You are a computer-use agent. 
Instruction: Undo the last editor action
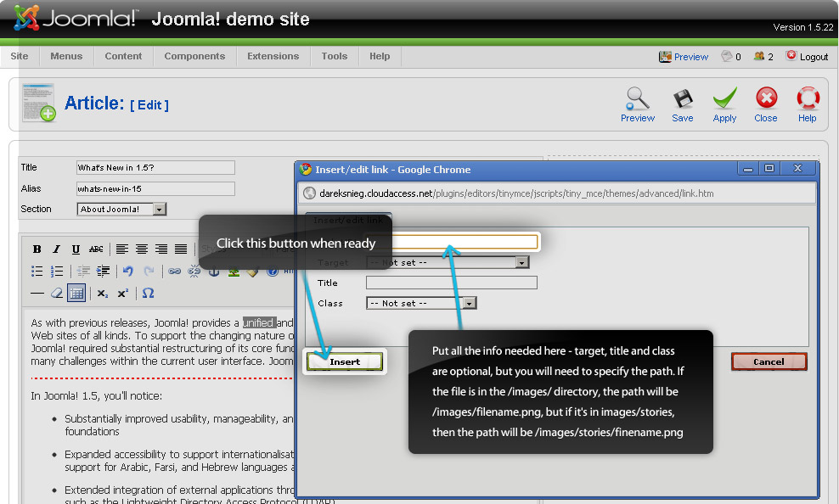click(x=128, y=272)
